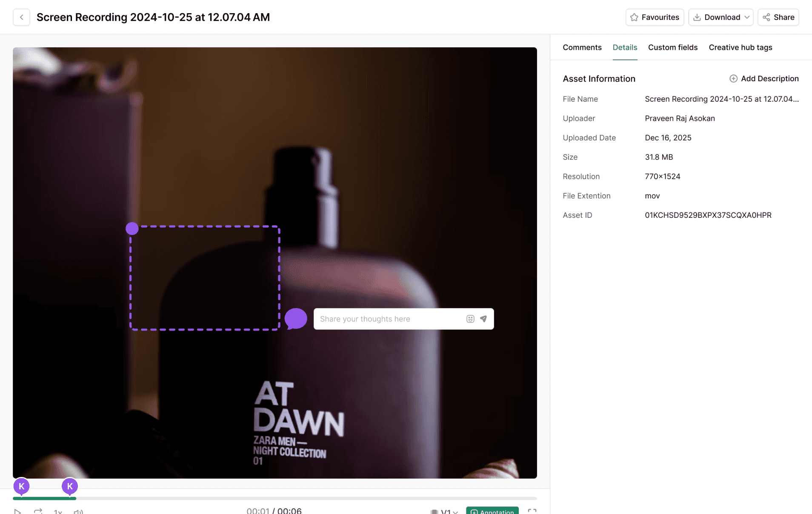Click the purple comment bubble marker

pyautogui.click(x=296, y=319)
